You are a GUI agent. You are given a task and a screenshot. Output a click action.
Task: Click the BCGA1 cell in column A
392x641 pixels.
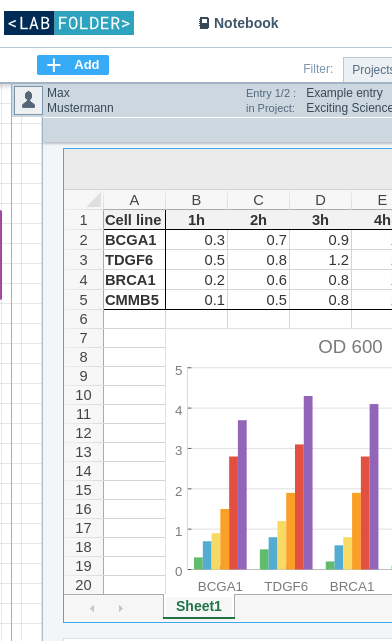point(134,240)
